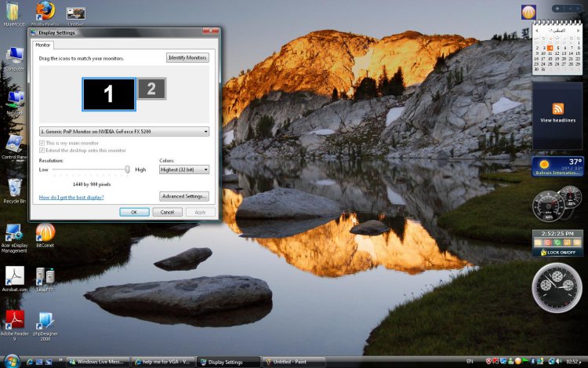This screenshot has width=588, height=368.
Task: Open the monitor selection dropdown
Action: (124, 132)
